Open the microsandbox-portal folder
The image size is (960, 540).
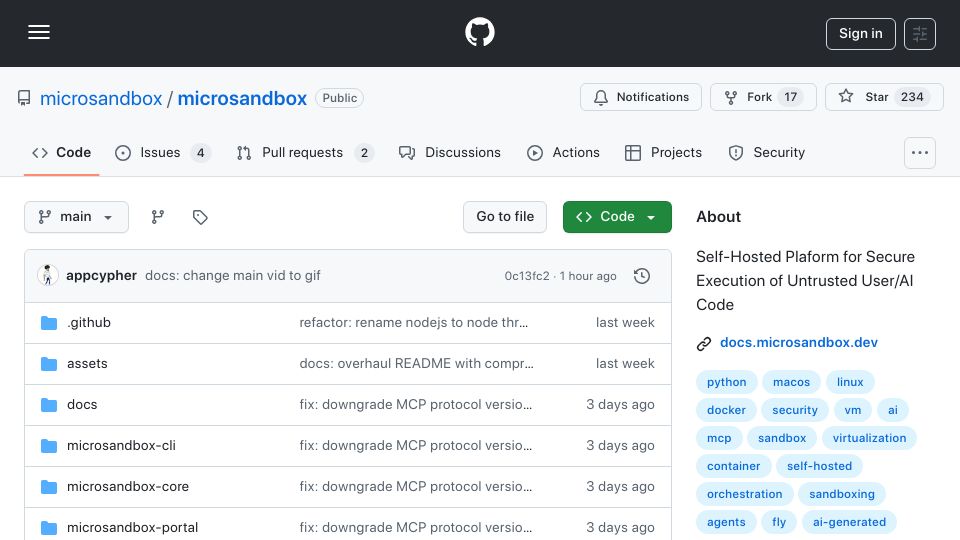(x=132, y=527)
